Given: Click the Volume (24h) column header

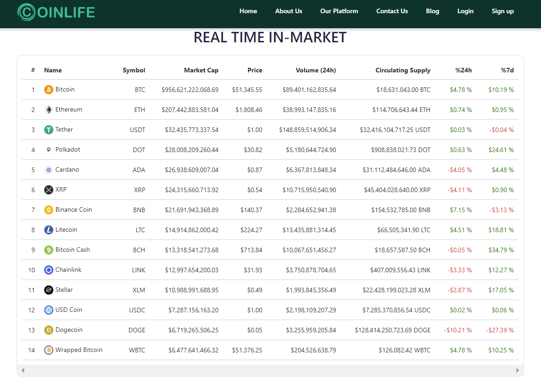Looking at the screenshot, I should click(316, 70).
